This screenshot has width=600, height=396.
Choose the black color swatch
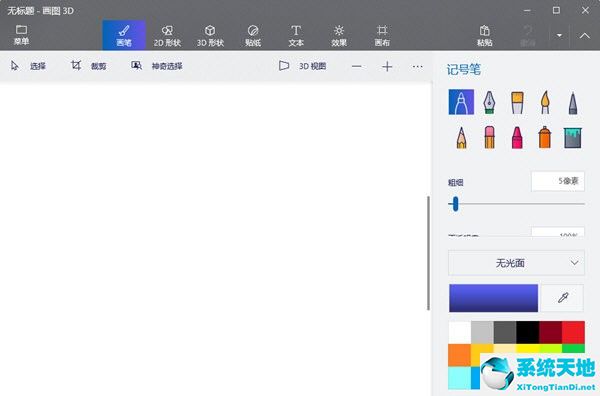pos(528,332)
